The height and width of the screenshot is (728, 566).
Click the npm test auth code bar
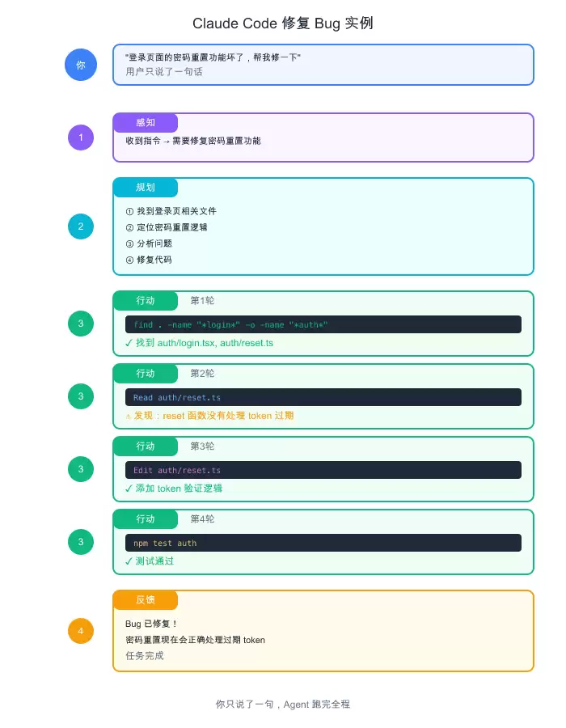(x=323, y=543)
